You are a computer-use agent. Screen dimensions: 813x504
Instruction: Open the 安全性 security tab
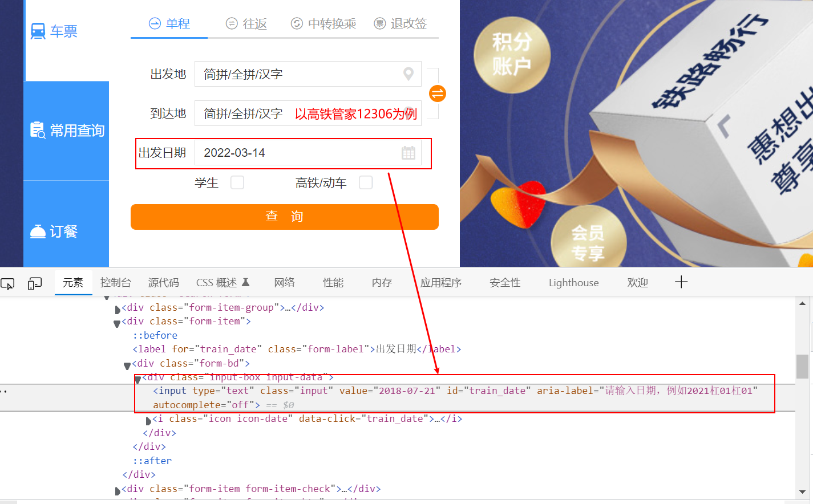pos(505,282)
